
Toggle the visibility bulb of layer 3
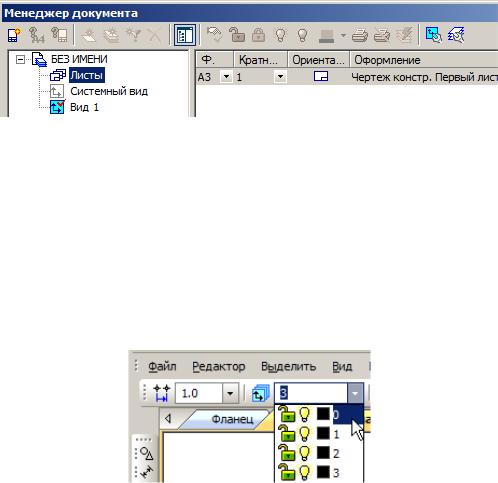305,472
